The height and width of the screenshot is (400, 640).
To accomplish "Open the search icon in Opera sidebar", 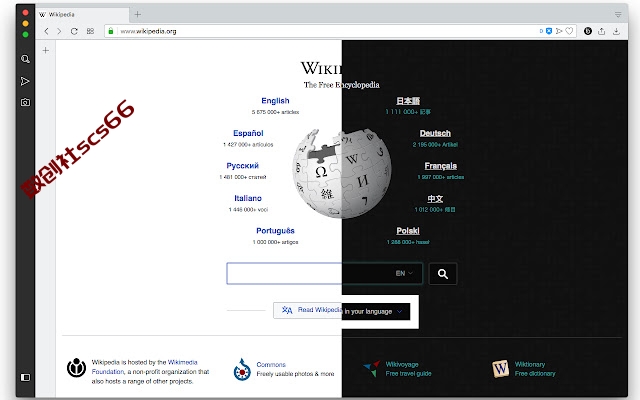I will point(25,60).
